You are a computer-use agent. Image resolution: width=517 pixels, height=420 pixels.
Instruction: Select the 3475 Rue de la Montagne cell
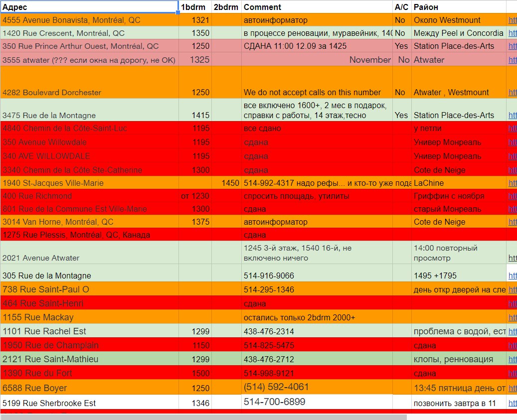click(89, 110)
